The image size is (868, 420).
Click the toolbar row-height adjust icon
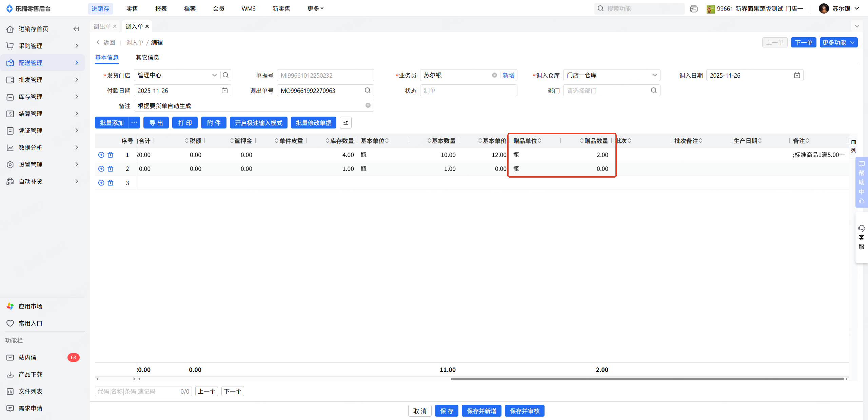tap(346, 123)
